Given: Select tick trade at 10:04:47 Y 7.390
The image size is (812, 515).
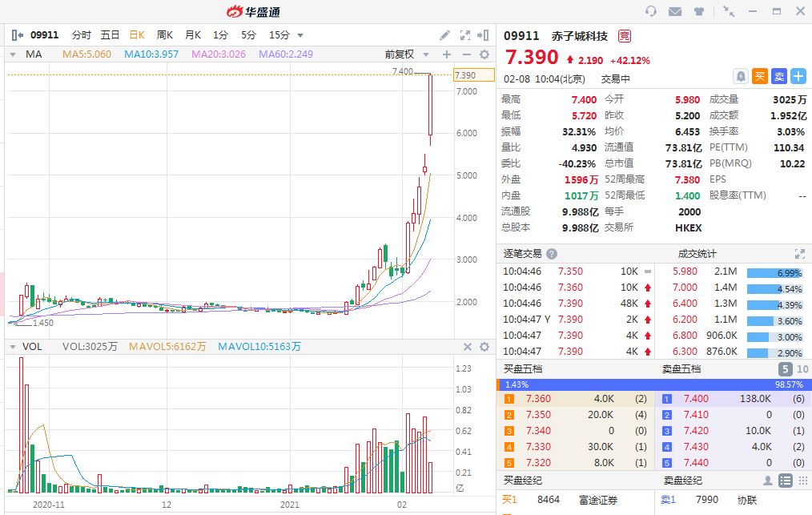Looking at the screenshot, I should click(x=577, y=320).
